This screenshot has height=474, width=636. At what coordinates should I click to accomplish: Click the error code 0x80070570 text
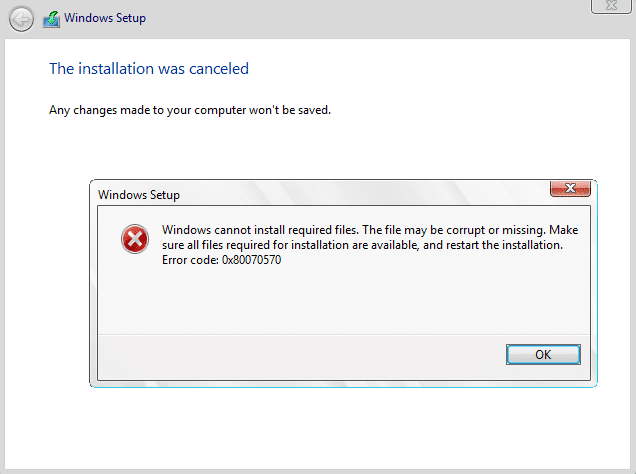251,260
